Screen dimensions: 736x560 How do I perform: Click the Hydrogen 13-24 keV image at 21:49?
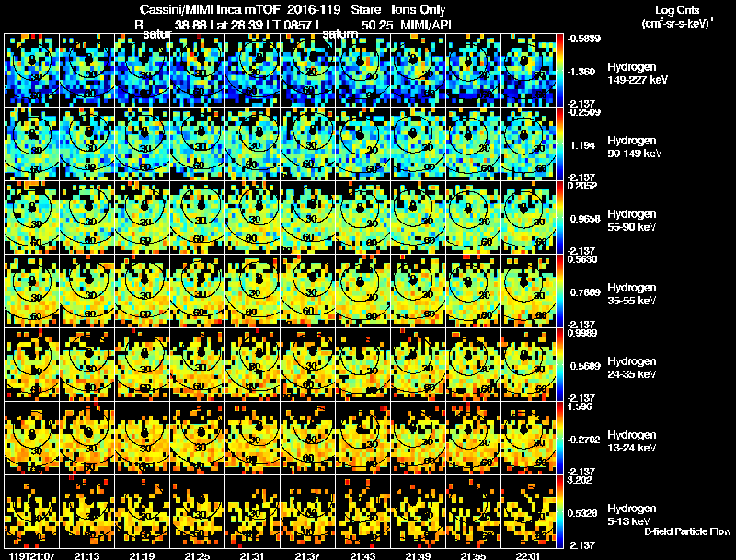click(419, 438)
